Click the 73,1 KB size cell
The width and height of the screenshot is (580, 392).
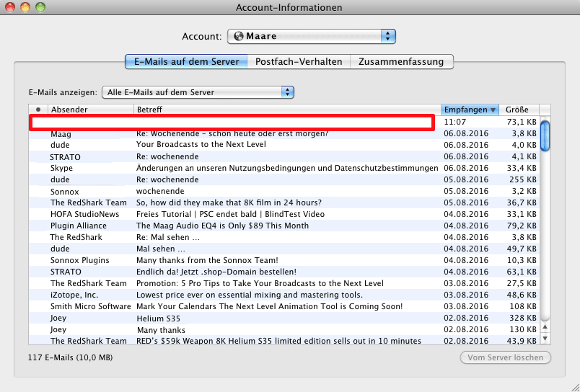coord(521,122)
